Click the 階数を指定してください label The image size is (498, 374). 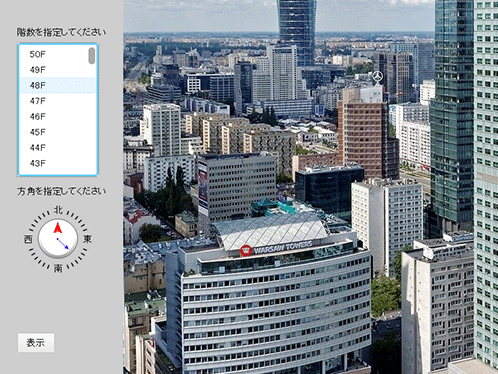tap(61, 32)
